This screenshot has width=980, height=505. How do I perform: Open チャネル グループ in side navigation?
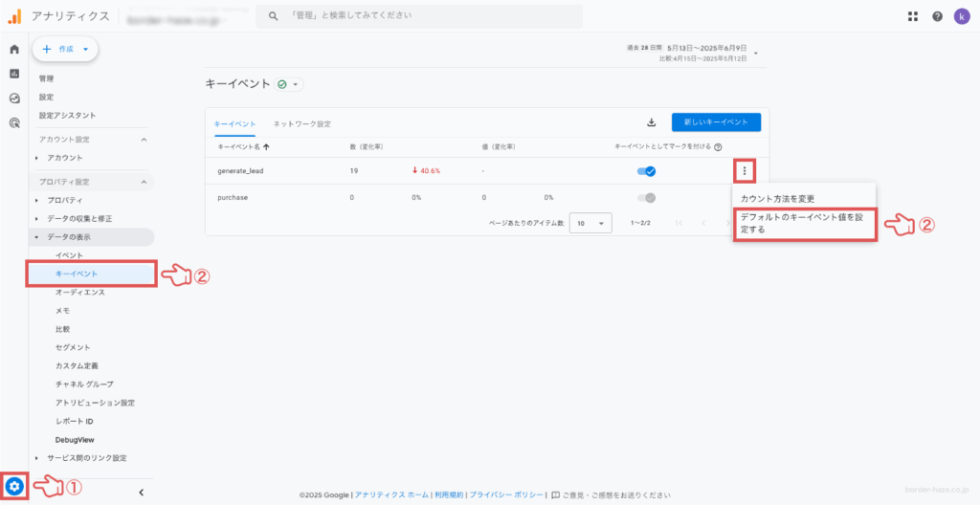click(x=84, y=384)
